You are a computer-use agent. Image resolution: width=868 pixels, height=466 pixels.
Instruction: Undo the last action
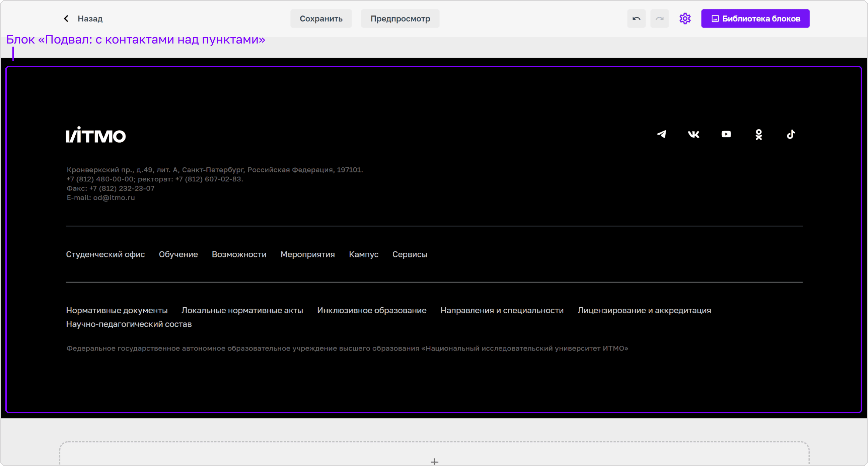click(636, 18)
